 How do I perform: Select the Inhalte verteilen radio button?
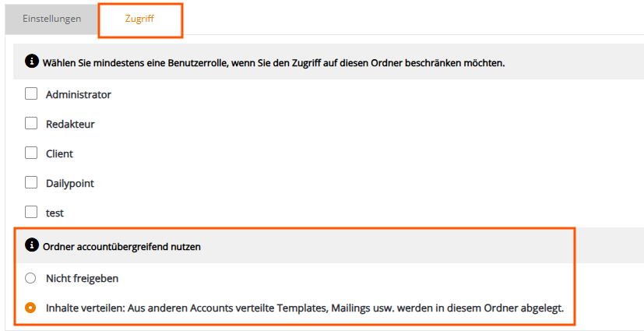coord(31,308)
